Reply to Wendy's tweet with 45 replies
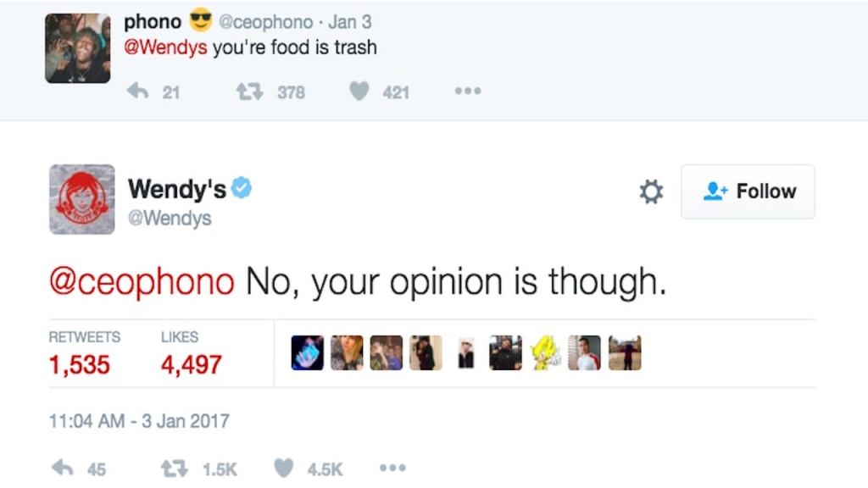Viewport: 868px width, 488px height. [x=64, y=468]
